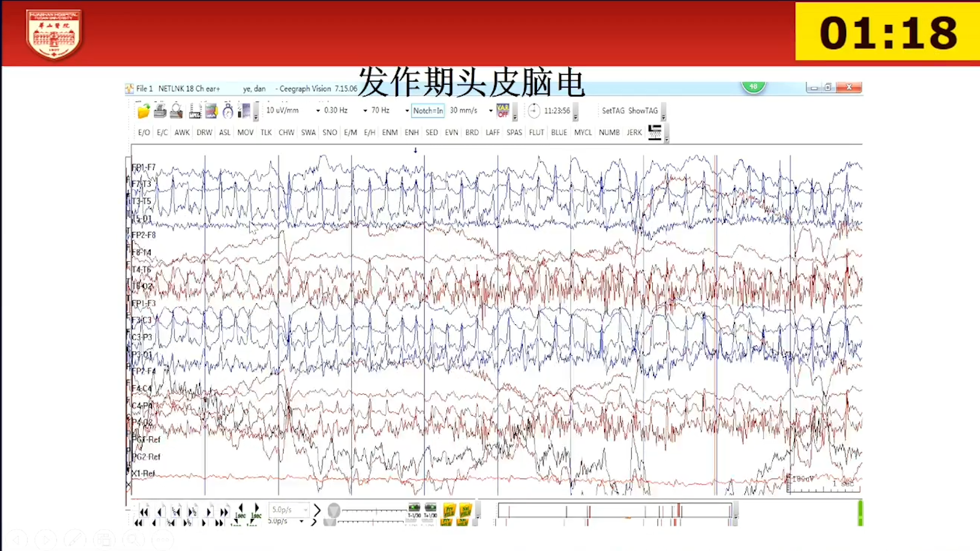Select the PG2-Ref channel label
The height and width of the screenshot is (551, 980).
coord(146,457)
